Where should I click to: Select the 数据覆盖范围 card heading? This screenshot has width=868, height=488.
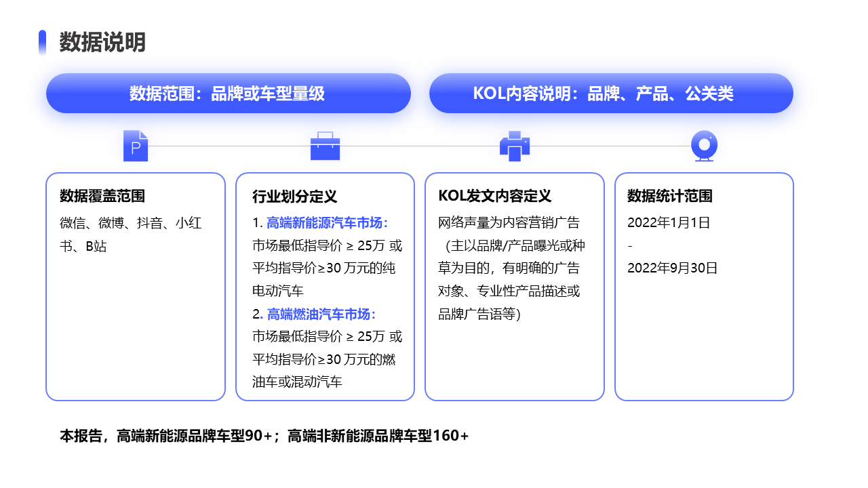tap(102, 197)
